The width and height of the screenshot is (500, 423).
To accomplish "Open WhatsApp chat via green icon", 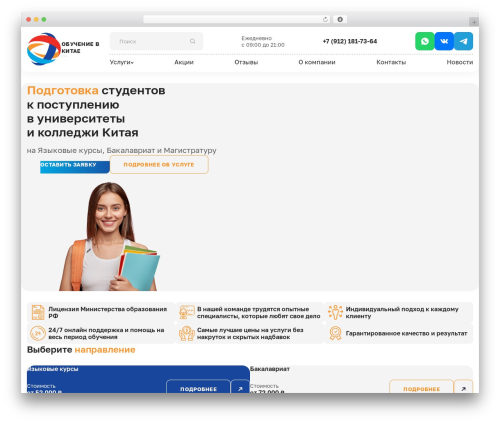I will tap(424, 41).
